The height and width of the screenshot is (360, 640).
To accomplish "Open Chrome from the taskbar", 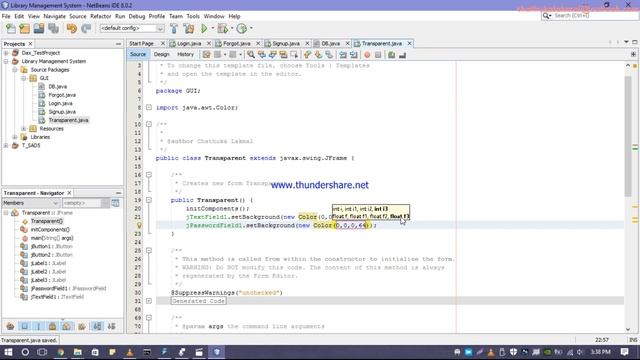I will [x=60, y=352].
